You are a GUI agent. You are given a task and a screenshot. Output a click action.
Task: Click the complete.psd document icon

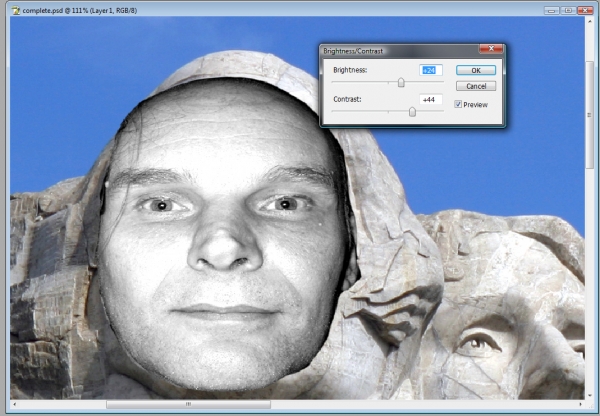pos(16,10)
